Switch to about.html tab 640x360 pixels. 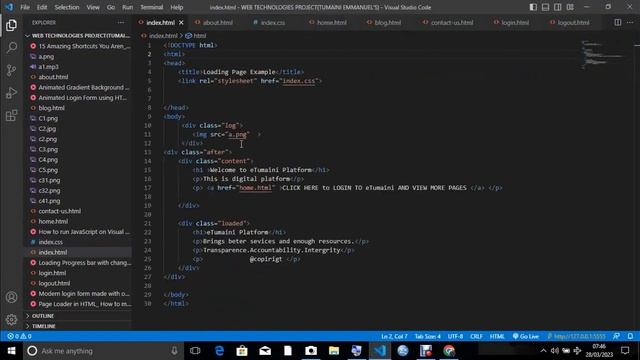[x=217, y=22]
